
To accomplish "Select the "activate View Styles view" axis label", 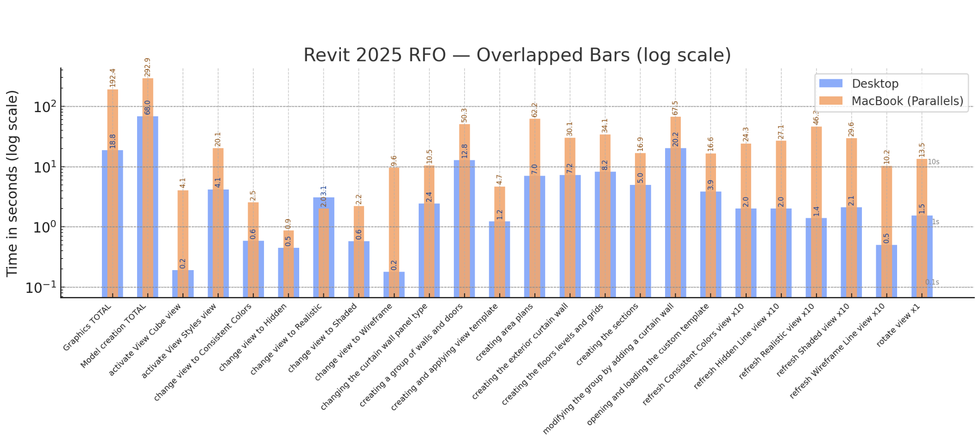I will [179, 341].
